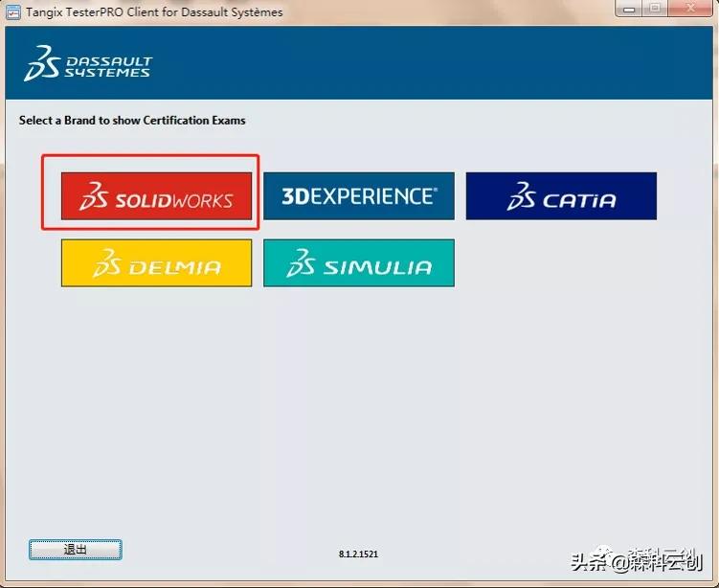Open the CATIA certification exams tile
This screenshot has width=719, height=588.
pyautogui.click(x=561, y=196)
